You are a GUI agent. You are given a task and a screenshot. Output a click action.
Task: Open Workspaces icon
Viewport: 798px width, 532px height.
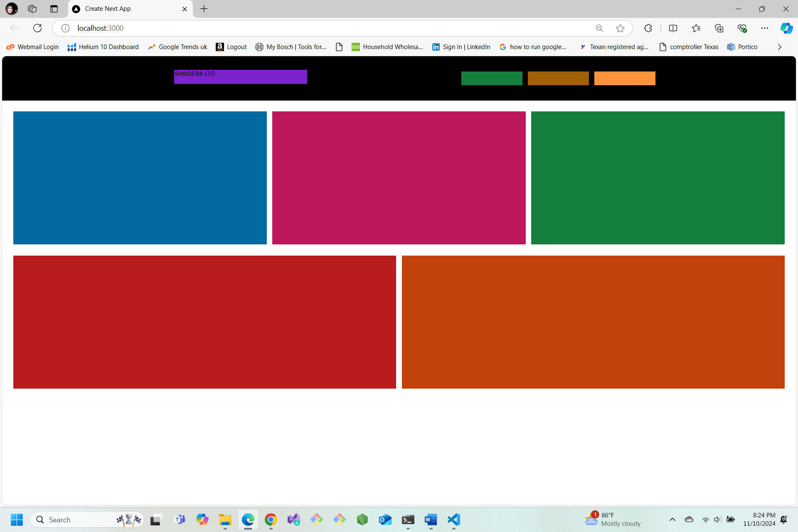(32, 9)
